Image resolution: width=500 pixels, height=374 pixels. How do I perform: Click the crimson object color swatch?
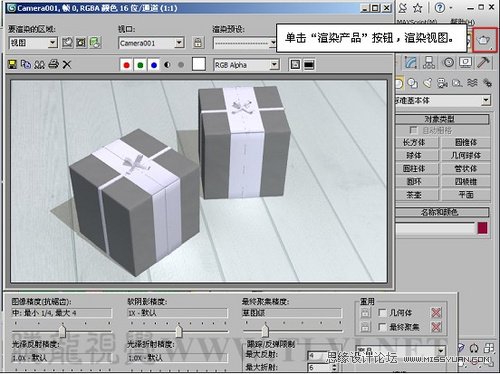483,228
